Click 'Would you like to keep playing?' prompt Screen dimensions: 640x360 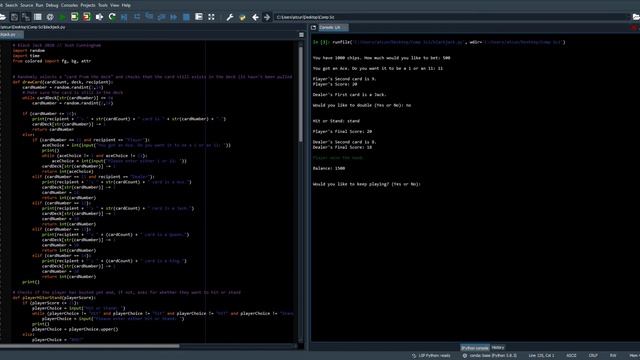point(367,184)
